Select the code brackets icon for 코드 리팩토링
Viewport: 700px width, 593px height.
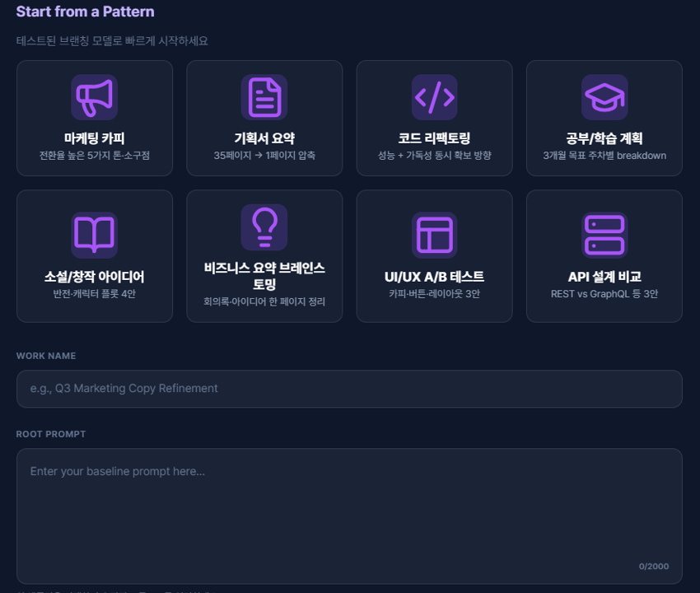click(x=434, y=97)
